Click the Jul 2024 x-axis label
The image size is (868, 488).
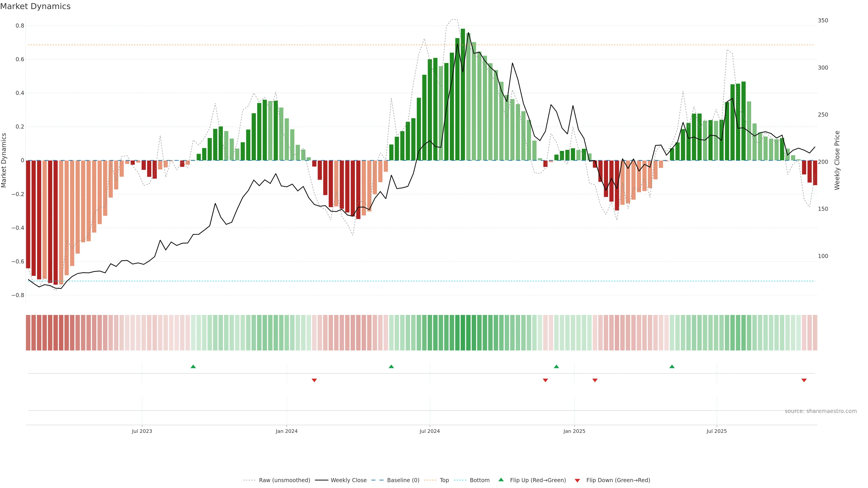(x=430, y=431)
